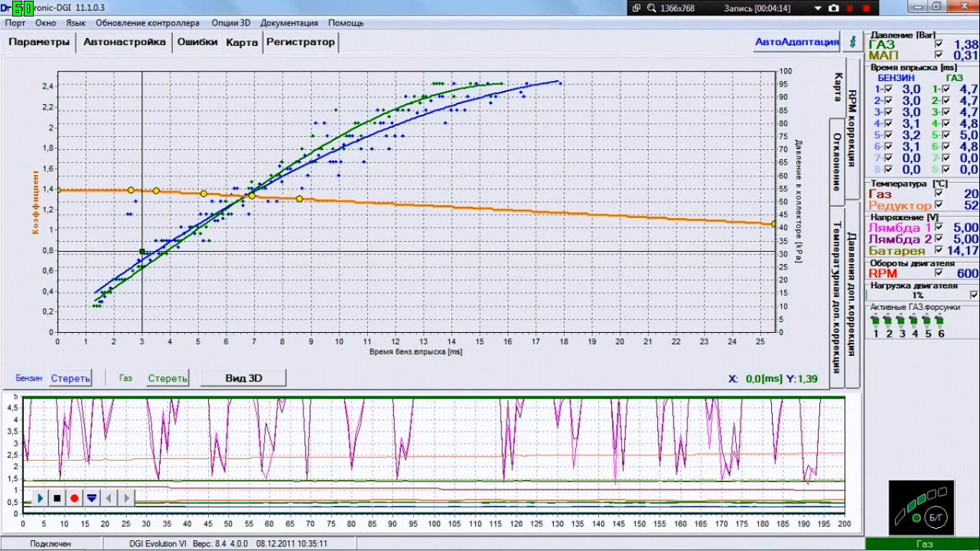Click the window-select icon in the recorder bar
Screen dimensions: 980x551
tap(636, 8)
